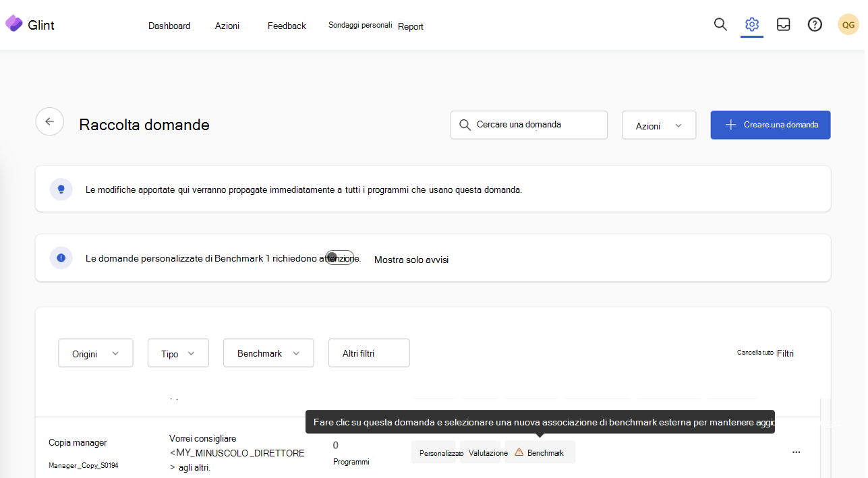This screenshot has height=478, width=868.
Task: Open the help question mark icon
Action: pos(814,24)
